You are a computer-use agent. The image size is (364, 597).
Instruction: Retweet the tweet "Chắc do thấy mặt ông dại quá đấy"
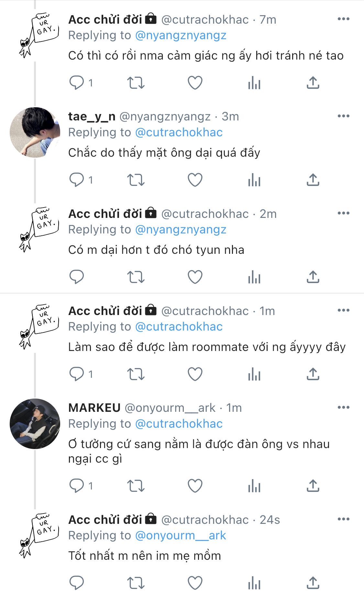click(136, 180)
